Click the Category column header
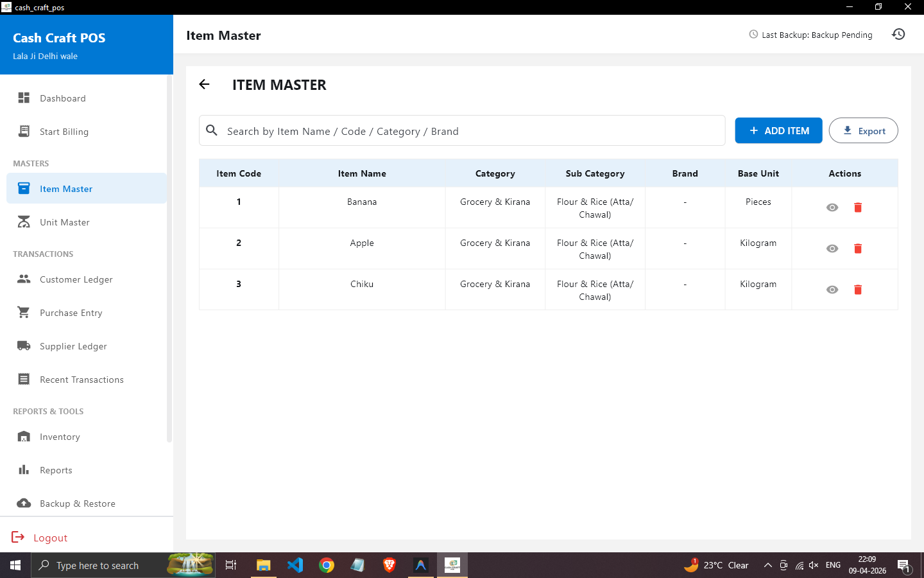Image resolution: width=924 pixels, height=578 pixels. (495, 173)
